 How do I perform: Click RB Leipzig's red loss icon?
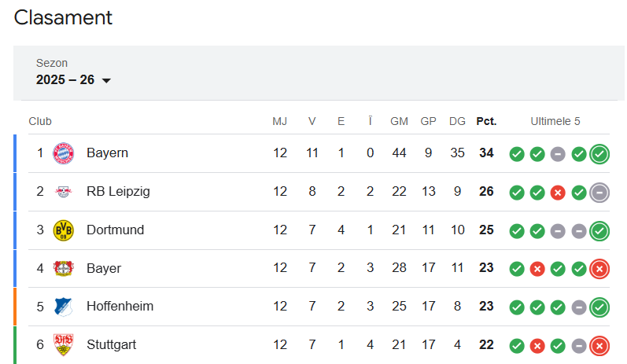tap(559, 193)
